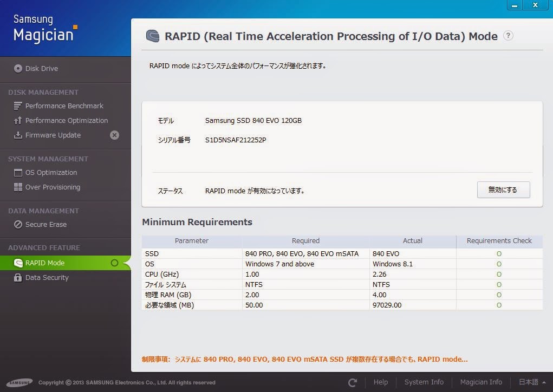Screen dimensions: 553x392
Task: Open Secure Erase under Data Management
Action: 46,225
